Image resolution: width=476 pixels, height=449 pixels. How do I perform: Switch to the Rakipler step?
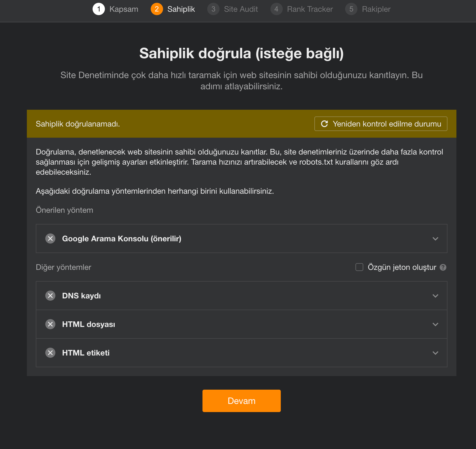point(376,9)
